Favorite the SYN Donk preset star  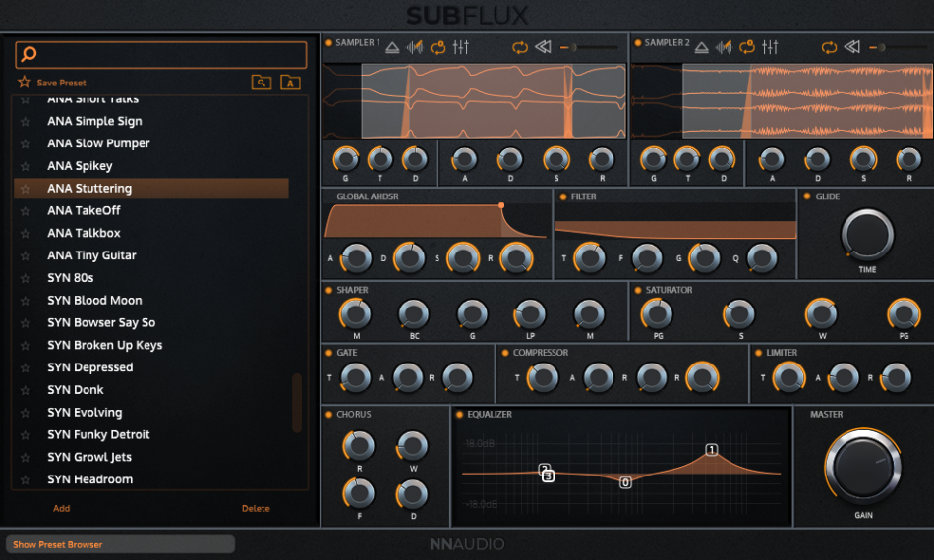coord(25,390)
